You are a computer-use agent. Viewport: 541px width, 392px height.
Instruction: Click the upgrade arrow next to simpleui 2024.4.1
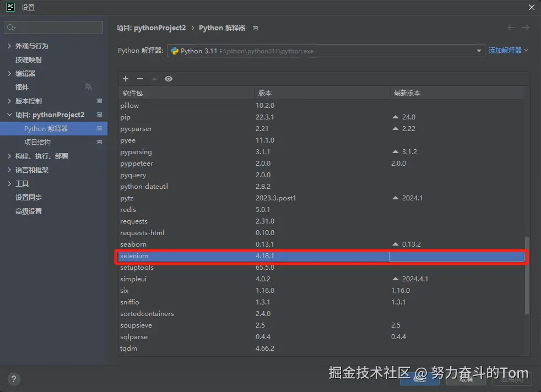pyautogui.click(x=396, y=279)
